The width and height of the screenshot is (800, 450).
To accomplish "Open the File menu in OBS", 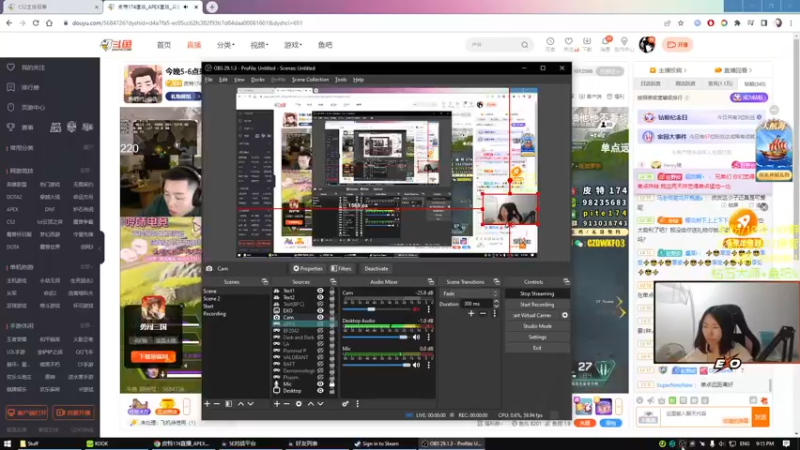I will click(209, 80).
